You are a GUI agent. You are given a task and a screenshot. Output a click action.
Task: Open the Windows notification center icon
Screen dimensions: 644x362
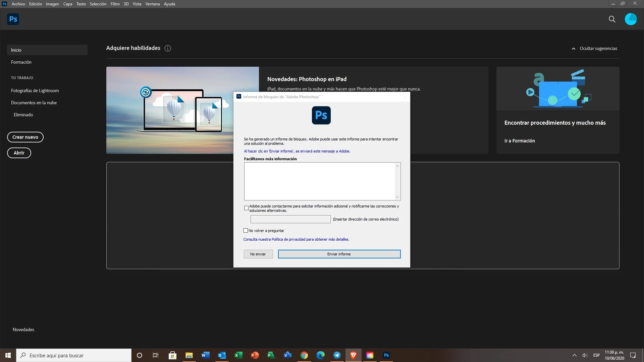[x=633, y=355]
